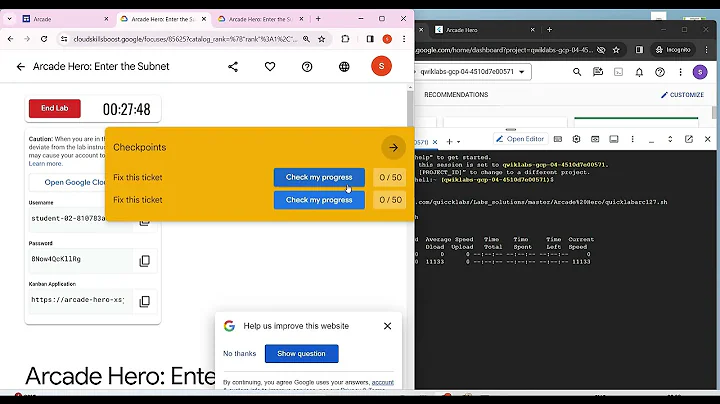This screenshot has width=720, height=404.
Task: Click the left browser address bar
Action: pos(185,39)
